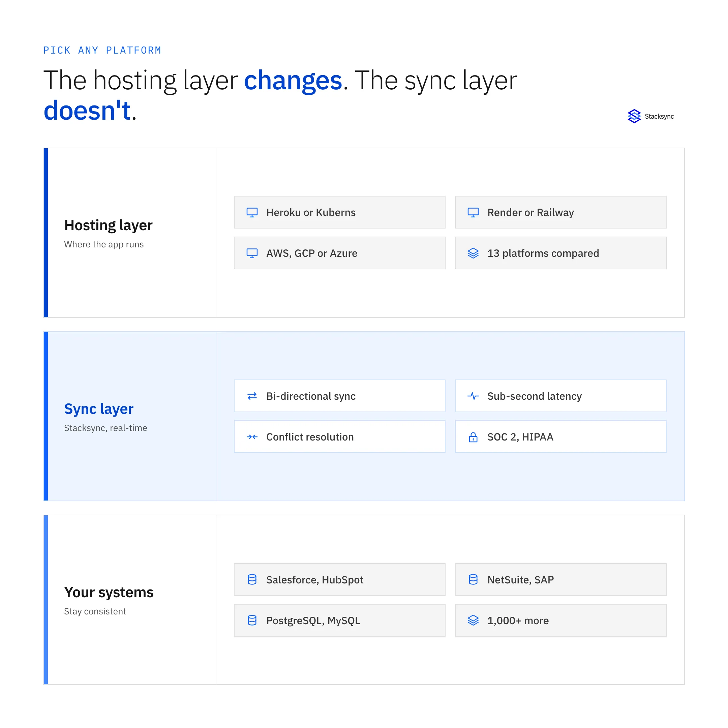
Task: Select the AWS, GCP or Azure label
Action: [312, 253]
